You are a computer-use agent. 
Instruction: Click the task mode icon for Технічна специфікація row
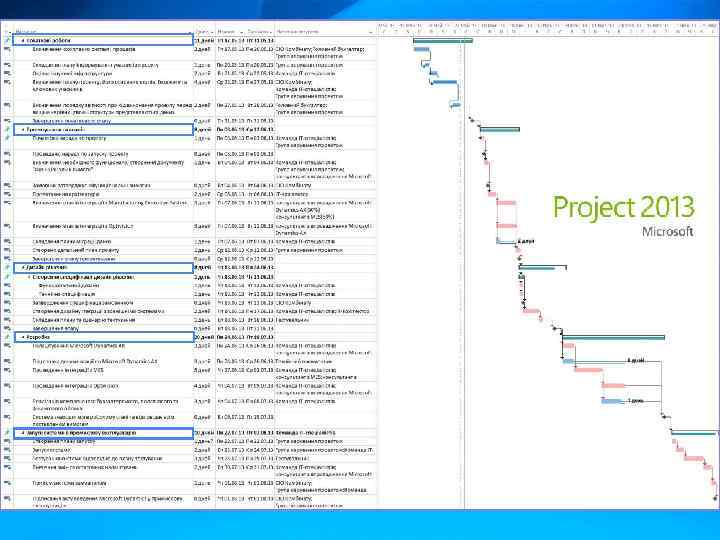pos(7,294)
